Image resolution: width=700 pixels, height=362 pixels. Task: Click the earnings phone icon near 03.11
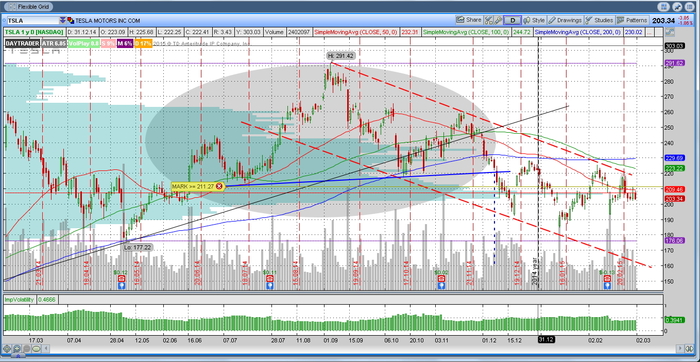pyautogui.click(x=442, y=278)
